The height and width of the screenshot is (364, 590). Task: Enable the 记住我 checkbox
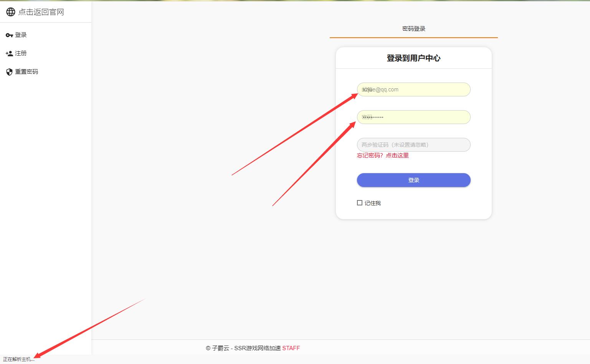360,203
